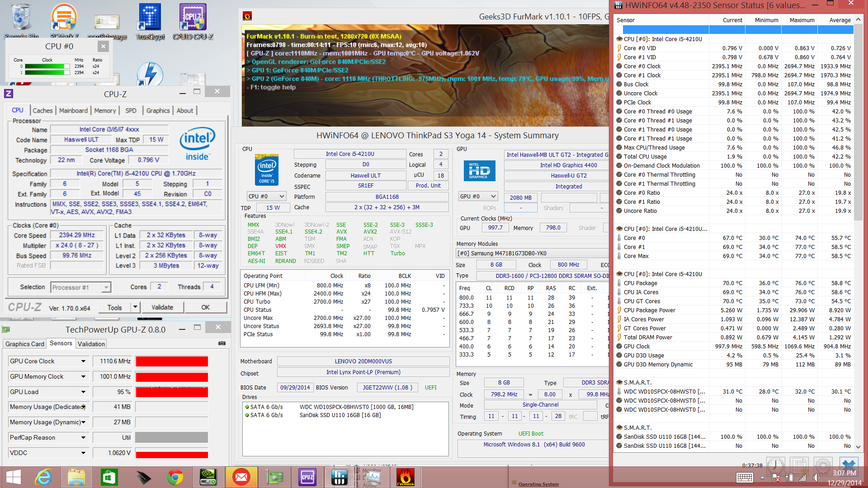Switch to the Mainboard tab in CPU-Z
Viewport: 868px width, 488px height.
point(73,111)
